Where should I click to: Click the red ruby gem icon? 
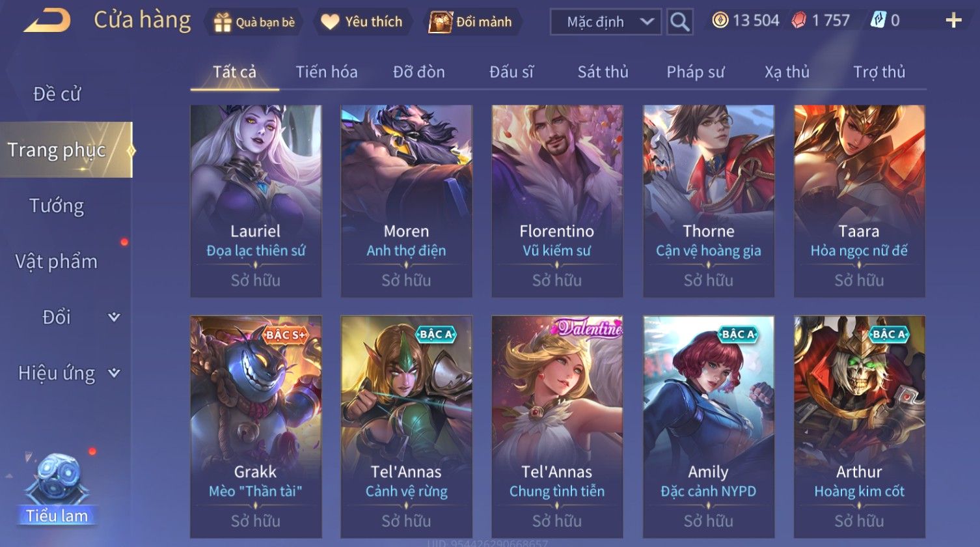pos(798,21)
